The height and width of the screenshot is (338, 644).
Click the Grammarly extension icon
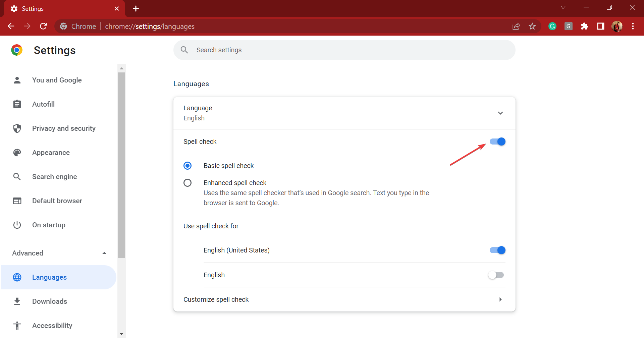(x=552, y=26)
